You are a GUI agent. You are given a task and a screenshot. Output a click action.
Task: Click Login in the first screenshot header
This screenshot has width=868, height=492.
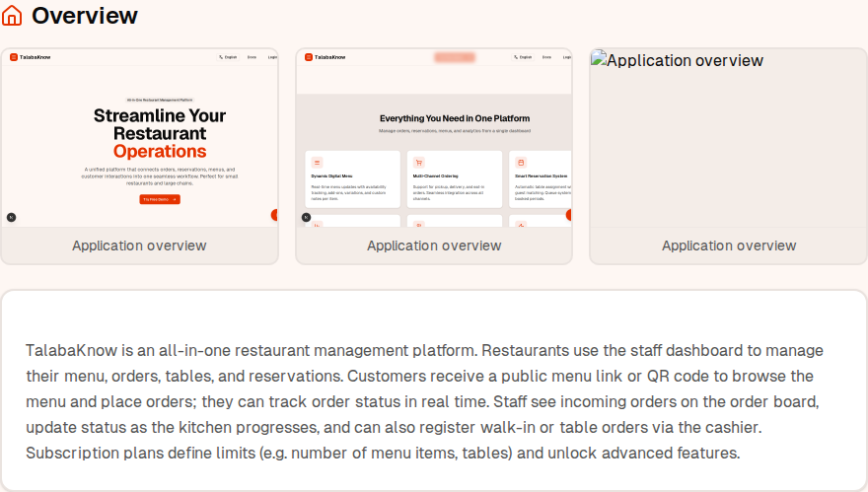272,57
